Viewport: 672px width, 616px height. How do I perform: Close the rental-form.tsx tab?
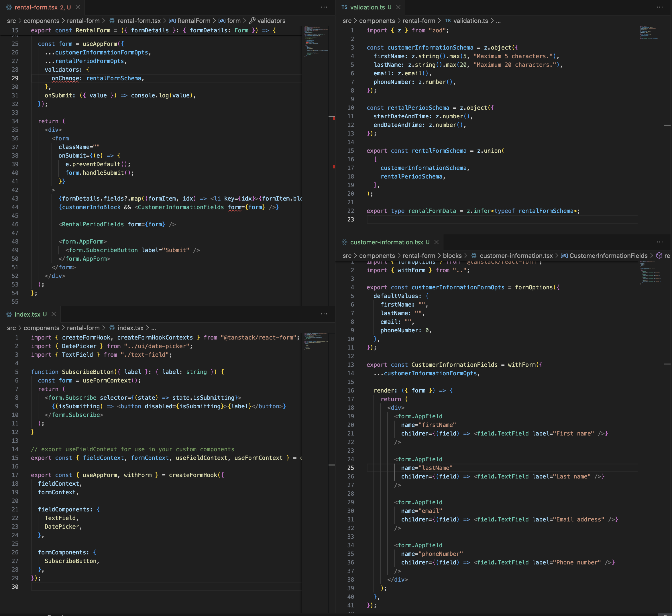click(78, 7)
